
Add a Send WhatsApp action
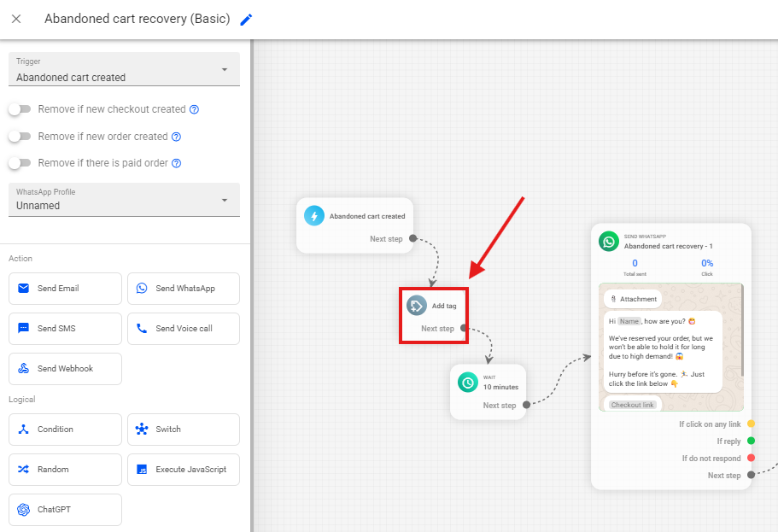point(183,289)
